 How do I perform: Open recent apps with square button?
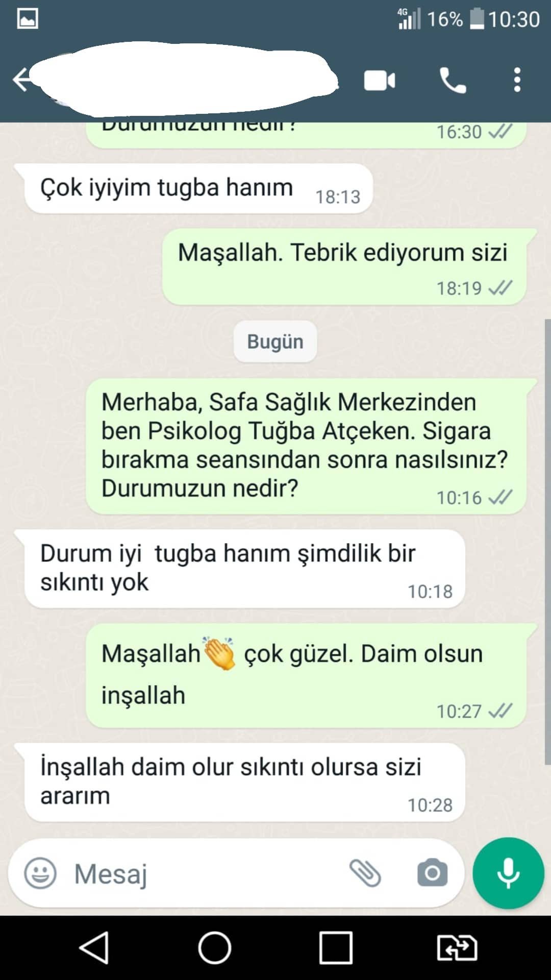coord(336,948)
